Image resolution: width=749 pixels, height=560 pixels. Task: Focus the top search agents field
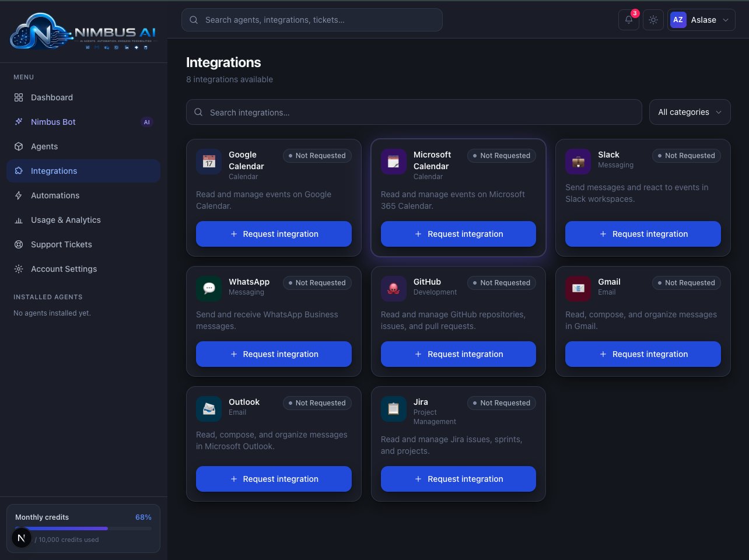(312, 20)
